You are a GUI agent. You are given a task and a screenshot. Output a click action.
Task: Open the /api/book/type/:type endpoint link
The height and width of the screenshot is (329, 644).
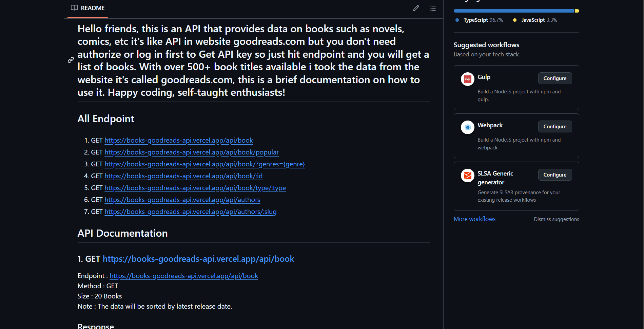tap(195, 188)
